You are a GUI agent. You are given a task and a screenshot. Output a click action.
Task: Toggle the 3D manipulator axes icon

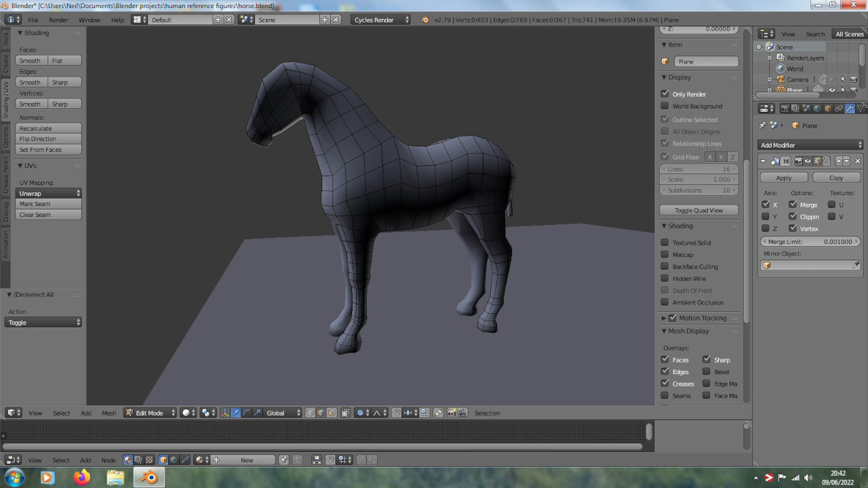[x=225, y=413]
